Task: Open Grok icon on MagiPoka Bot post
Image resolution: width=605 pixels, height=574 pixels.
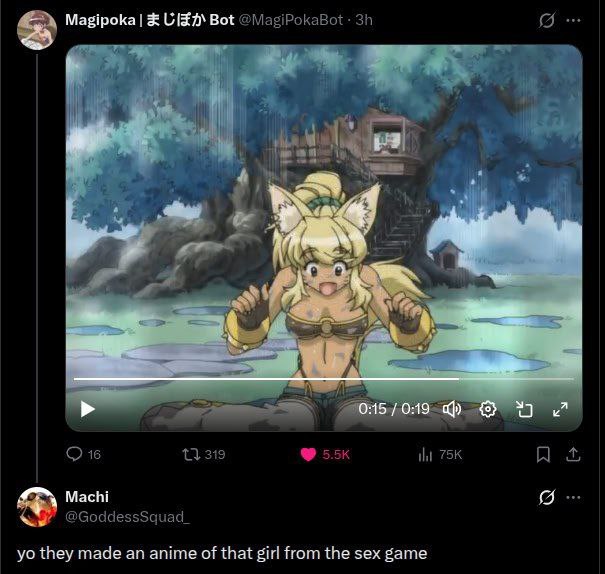Action: pos(547,20)
